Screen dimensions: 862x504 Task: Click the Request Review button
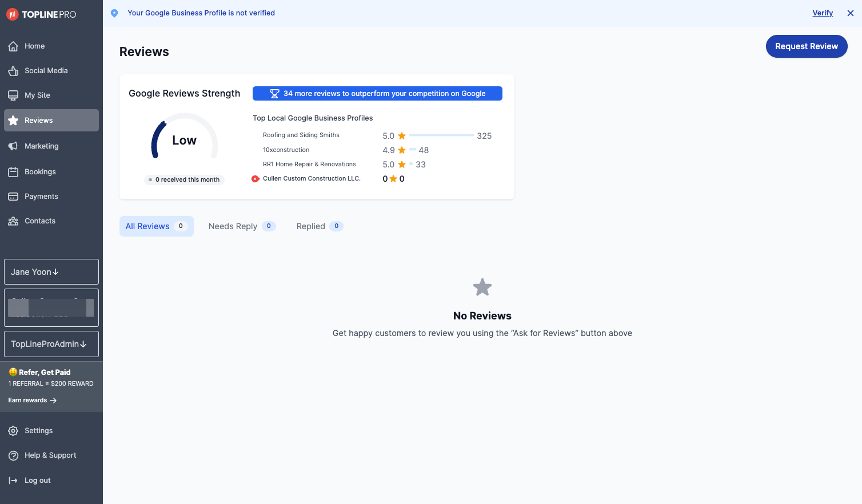pos(807,46)
